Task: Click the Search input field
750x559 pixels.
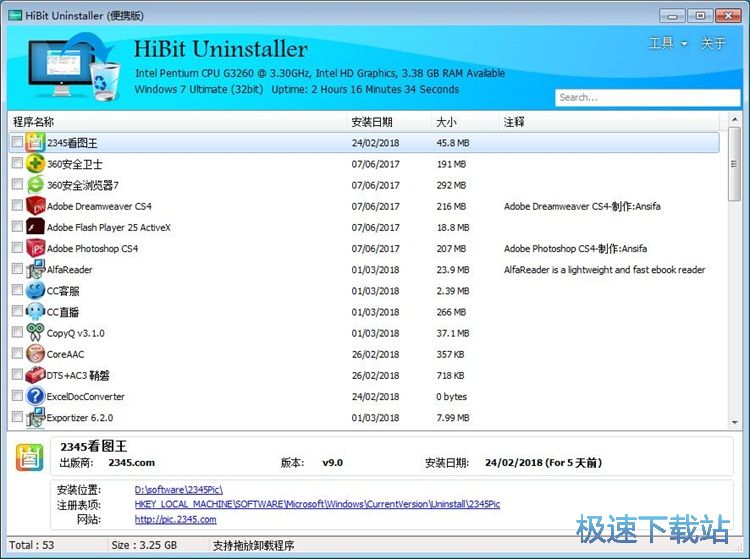Action: click(x=648, y=98)
